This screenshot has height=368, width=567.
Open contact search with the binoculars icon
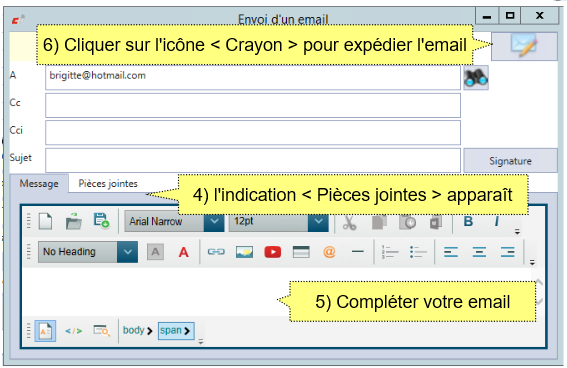point(476,77)
